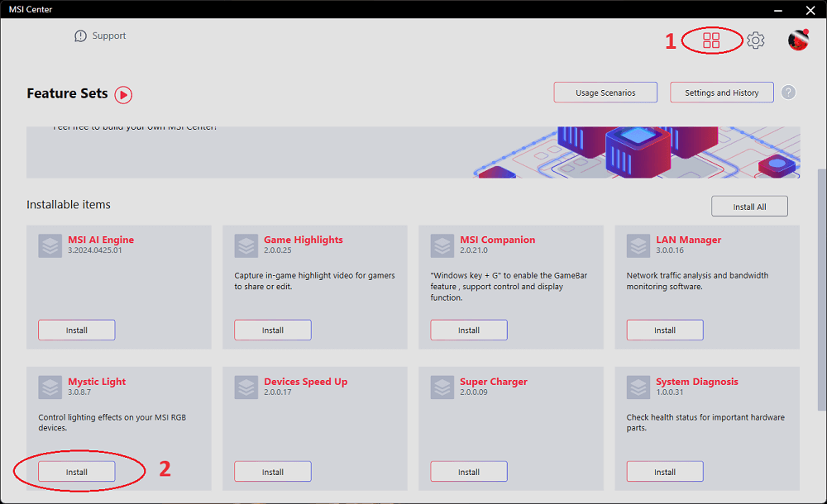Click the Mystic Light layers icon
The image size is (827, 504).
coord(50,388)
